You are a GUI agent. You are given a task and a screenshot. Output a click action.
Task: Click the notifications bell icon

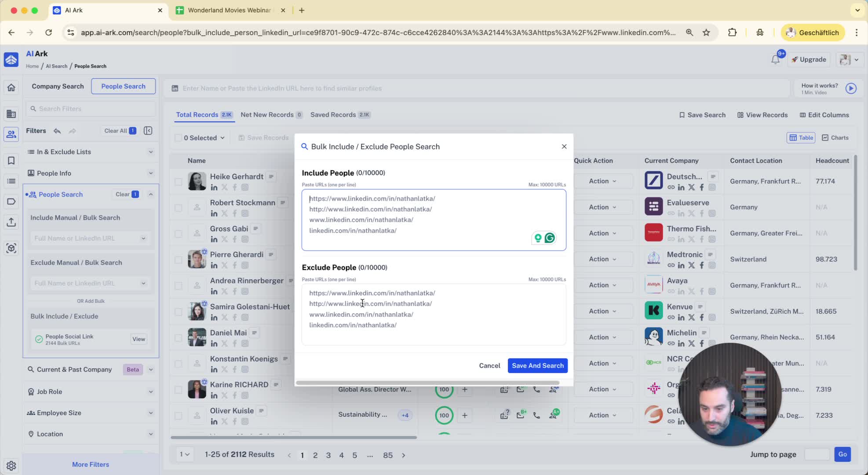(775, 59)
